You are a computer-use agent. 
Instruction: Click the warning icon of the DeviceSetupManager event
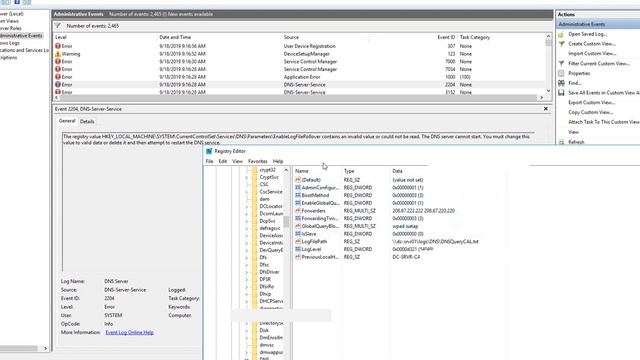[x=58, y=54]
